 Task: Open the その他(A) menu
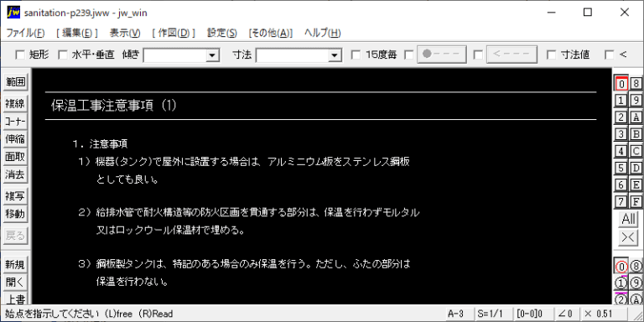coord(271,33)
